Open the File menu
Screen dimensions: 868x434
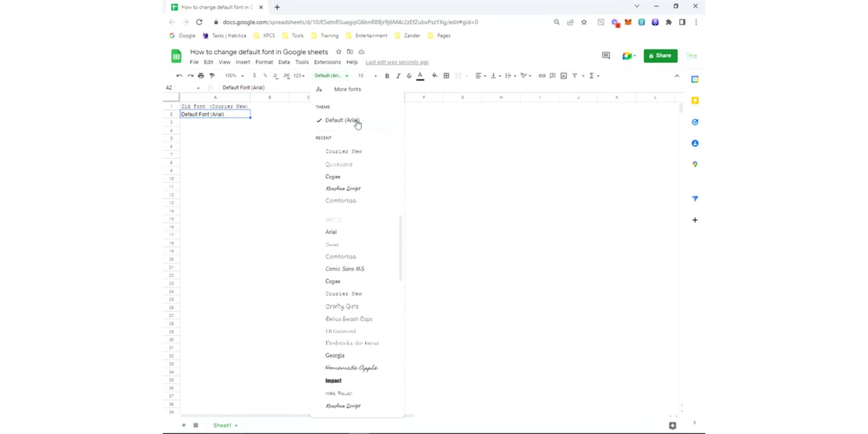pos(194,62)
